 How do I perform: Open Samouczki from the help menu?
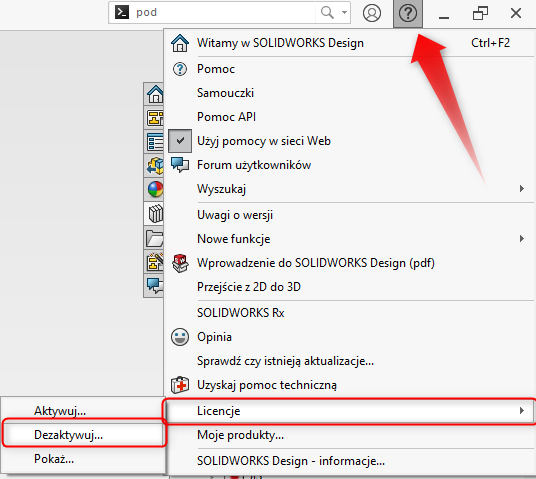(x=350, y=93)
